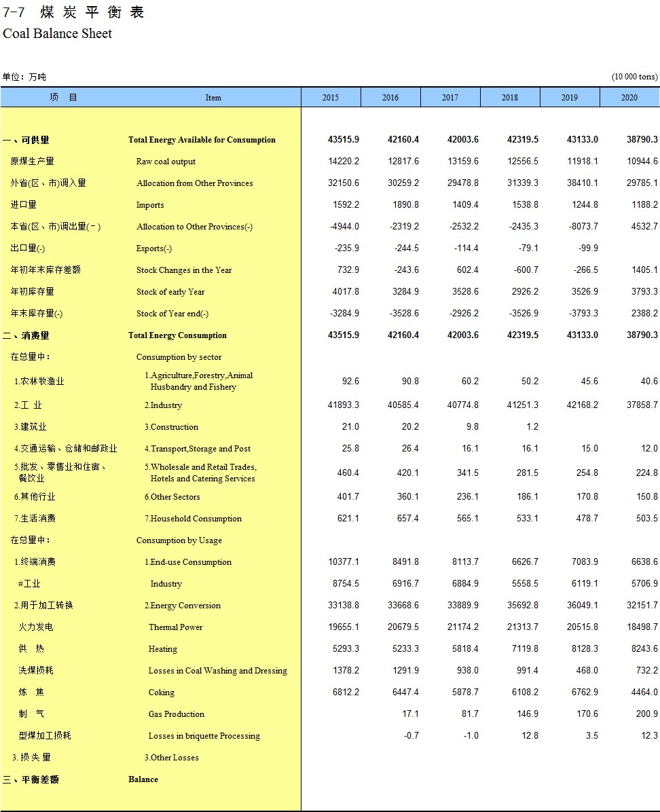
Task: Click the 2019 heating value 8128.3
Action: [x=585, y=649]
